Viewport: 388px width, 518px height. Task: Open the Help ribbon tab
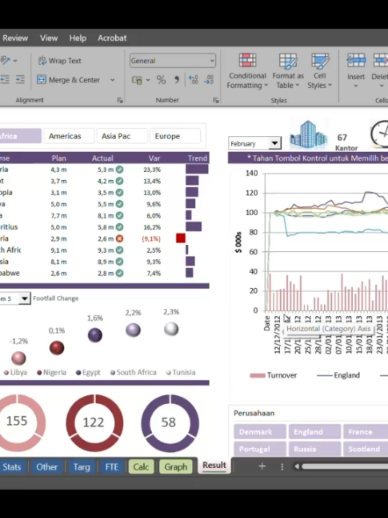coord(78,38)
